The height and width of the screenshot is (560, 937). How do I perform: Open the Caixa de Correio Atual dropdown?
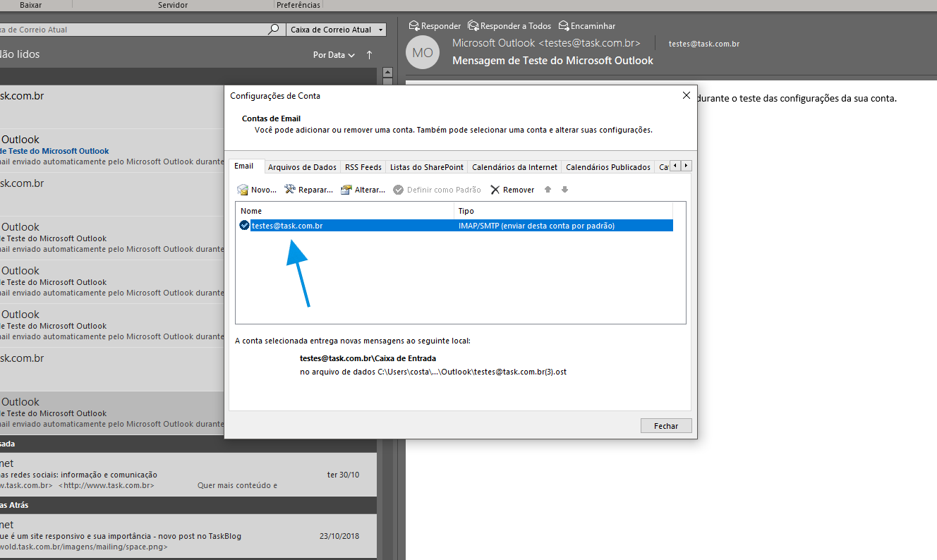337,30
